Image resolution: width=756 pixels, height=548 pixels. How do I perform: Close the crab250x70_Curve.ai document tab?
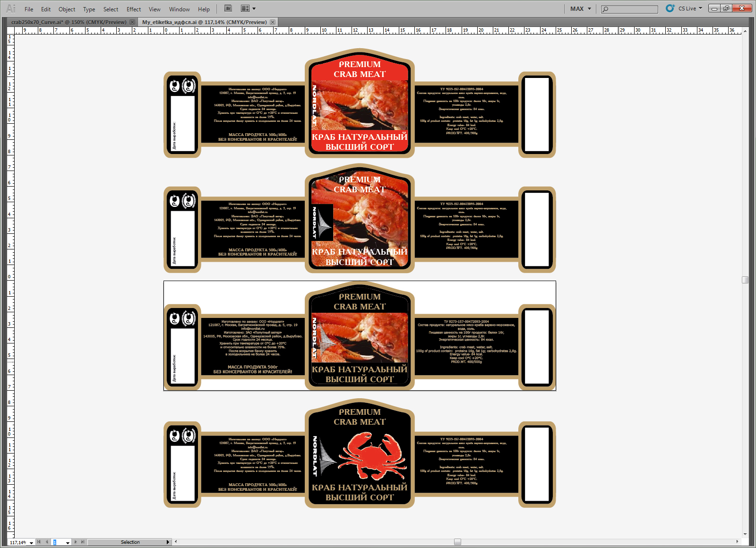132,22
